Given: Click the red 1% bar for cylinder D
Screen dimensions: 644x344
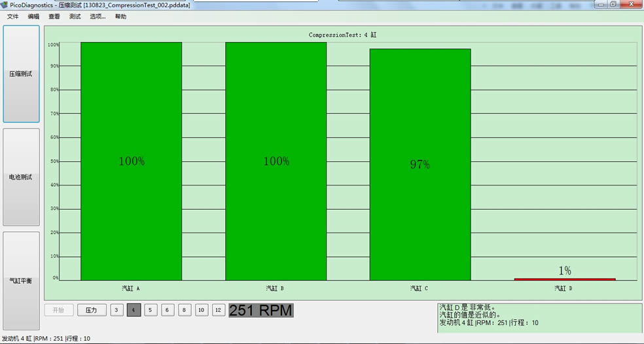Looking at the screenshot, I should click(564, 279).
